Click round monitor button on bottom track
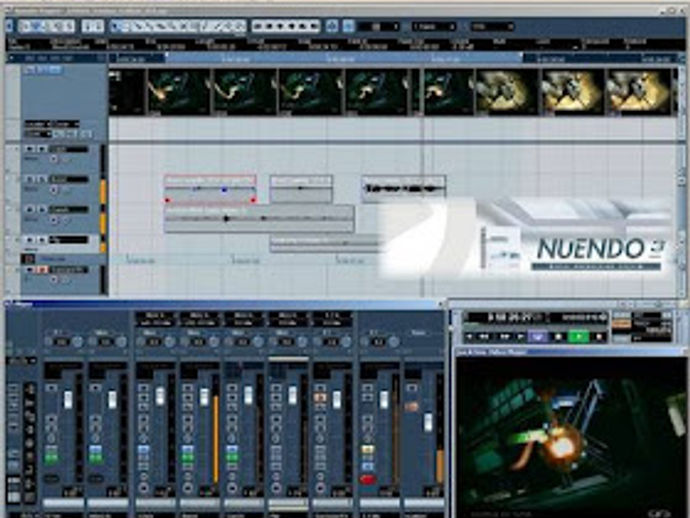 (54, 279)
